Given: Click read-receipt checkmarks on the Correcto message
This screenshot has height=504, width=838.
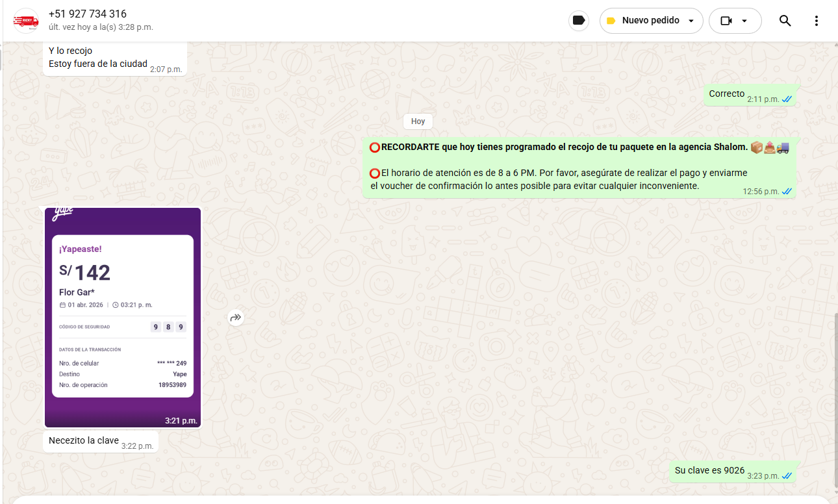Looking at the screenshot, I should tap(787, 99).
